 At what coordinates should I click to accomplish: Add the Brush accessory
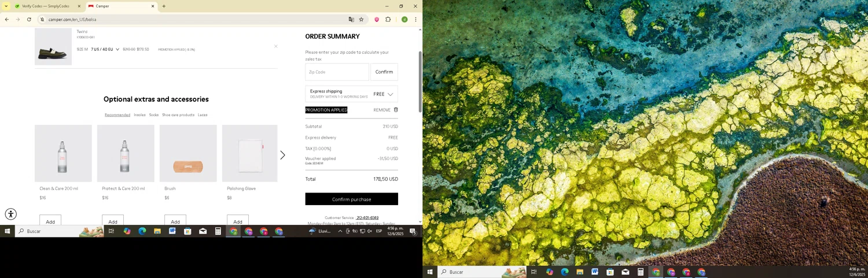point(175,221)
